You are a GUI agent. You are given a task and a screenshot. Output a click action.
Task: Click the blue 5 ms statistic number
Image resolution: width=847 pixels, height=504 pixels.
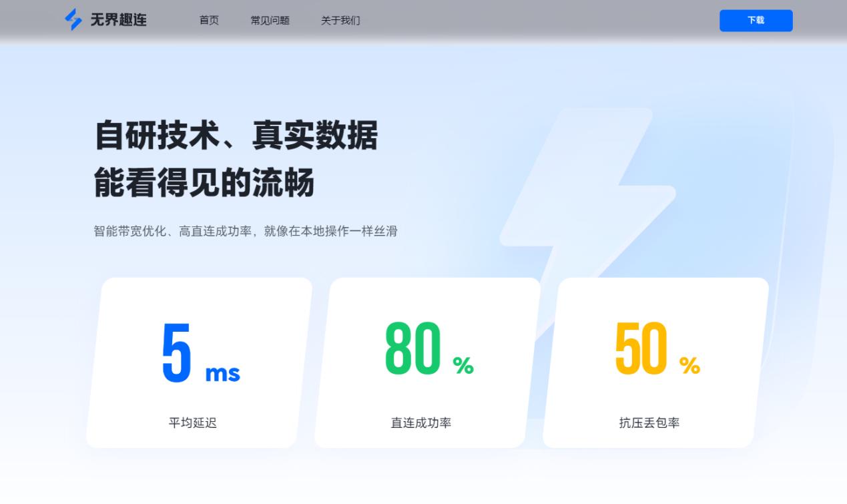pos(176,350)
